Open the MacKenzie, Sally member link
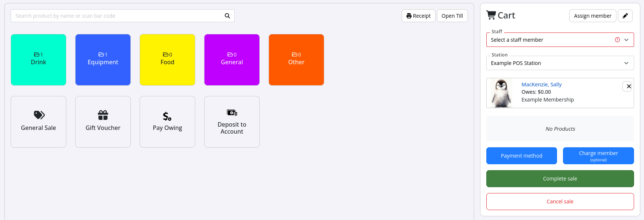The image size is (644, 220). [x=541, y=85]
